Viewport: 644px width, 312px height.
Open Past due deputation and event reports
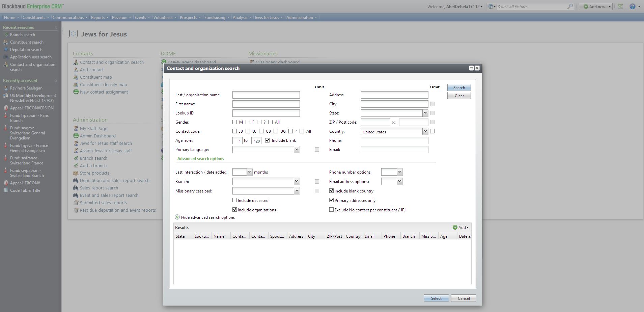point(118,210)
